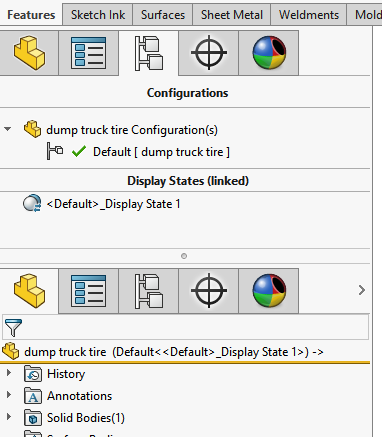Open PropertyManager tab in upper pane
This screenshot has height=437, width=382.
pyautogui.click(x=89, y=53)
